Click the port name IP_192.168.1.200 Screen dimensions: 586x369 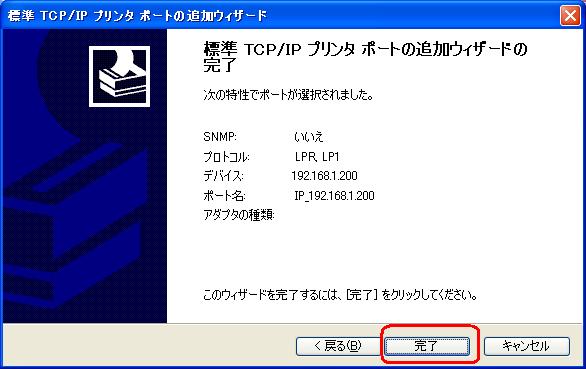click(334, 196)
